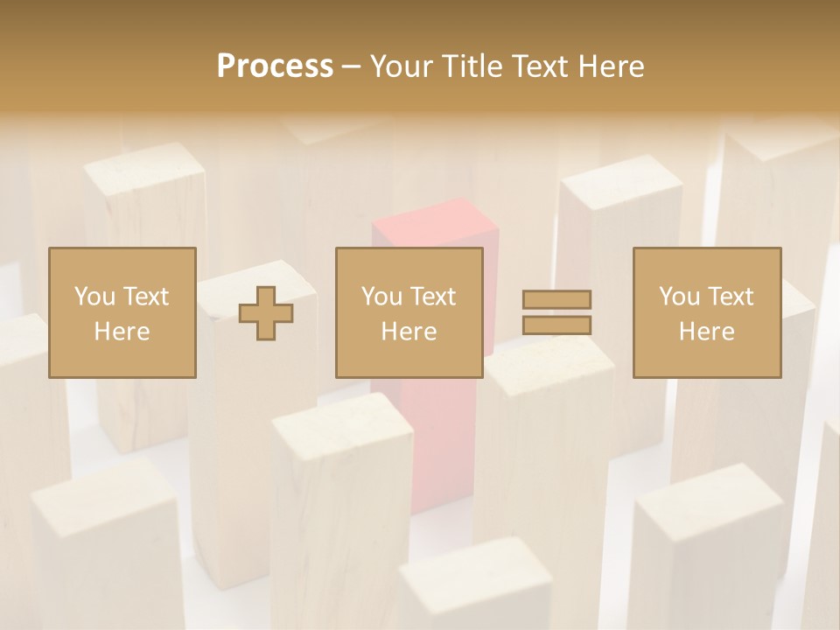Click the dash between Process and Your Title

coord(352,66)
